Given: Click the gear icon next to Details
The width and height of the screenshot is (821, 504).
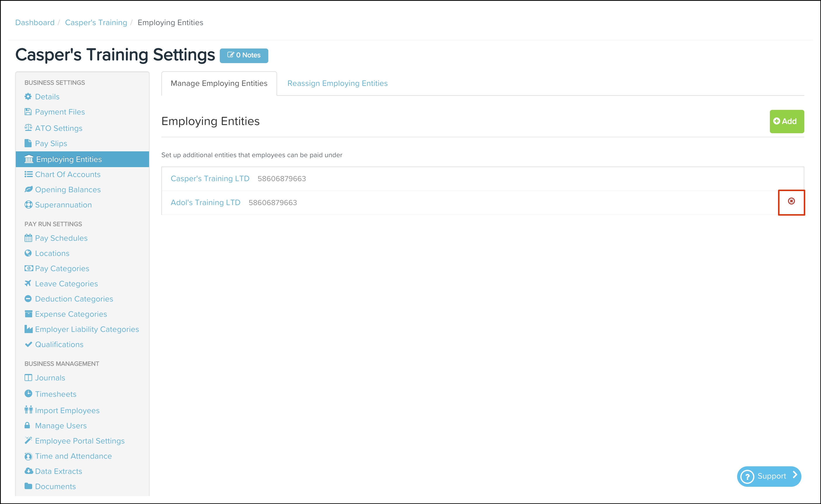Looking at the screenshot, I should click(28, 97).
